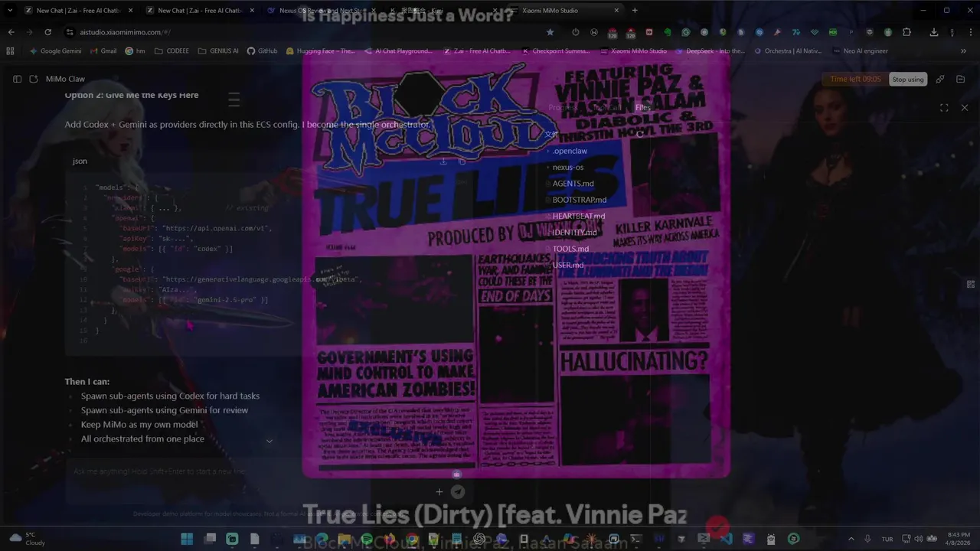Open the Gmail bookmark
The image size is (980, 551).
point(103,51)
